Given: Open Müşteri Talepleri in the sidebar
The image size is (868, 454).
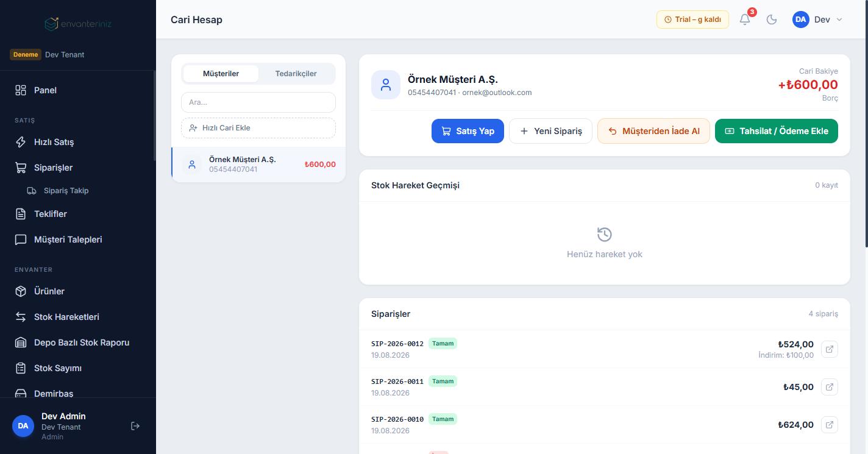Looking at the screenshot, I should 78,239.
